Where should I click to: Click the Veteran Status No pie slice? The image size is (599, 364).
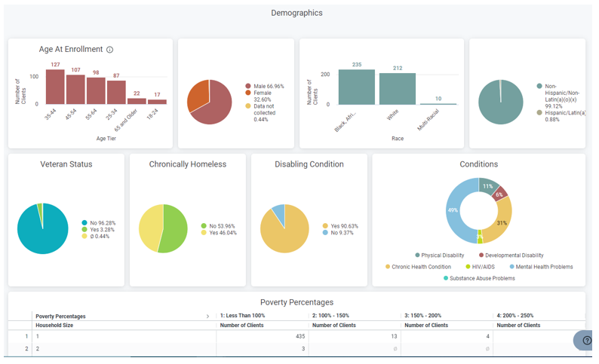pyautogui.click(x=43, y=237)
